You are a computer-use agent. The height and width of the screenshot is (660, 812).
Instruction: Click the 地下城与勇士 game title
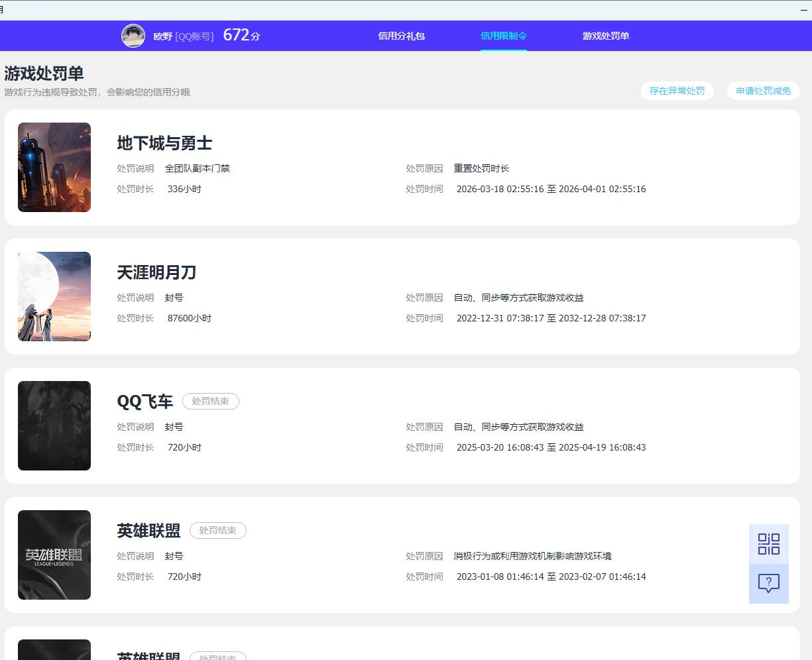click(x=164, y=143)
